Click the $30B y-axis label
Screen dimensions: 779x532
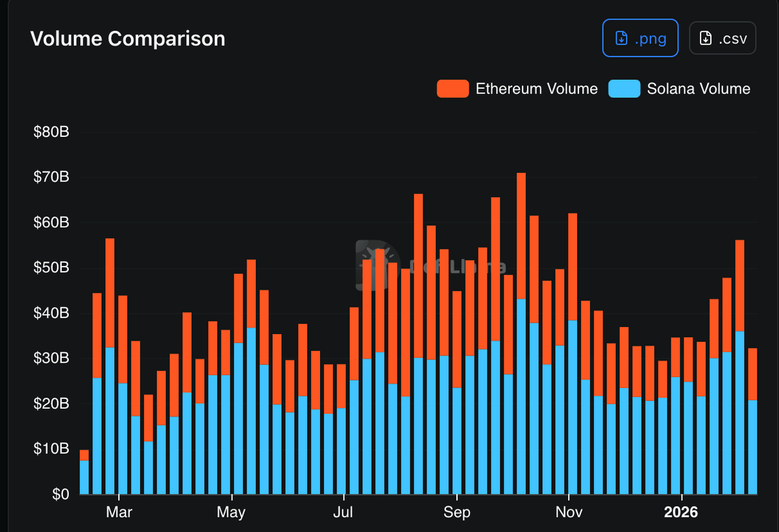pos(51,358)
